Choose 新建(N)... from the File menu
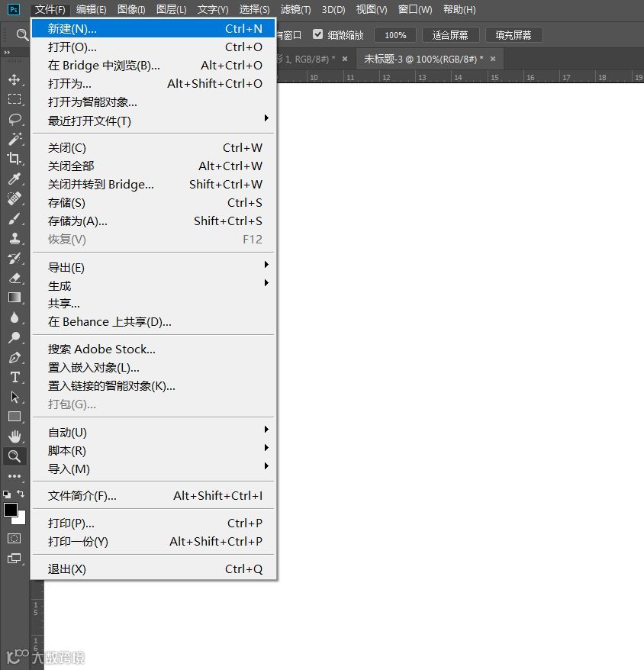This screenshot has width=644, height=670. coord(154,29)
